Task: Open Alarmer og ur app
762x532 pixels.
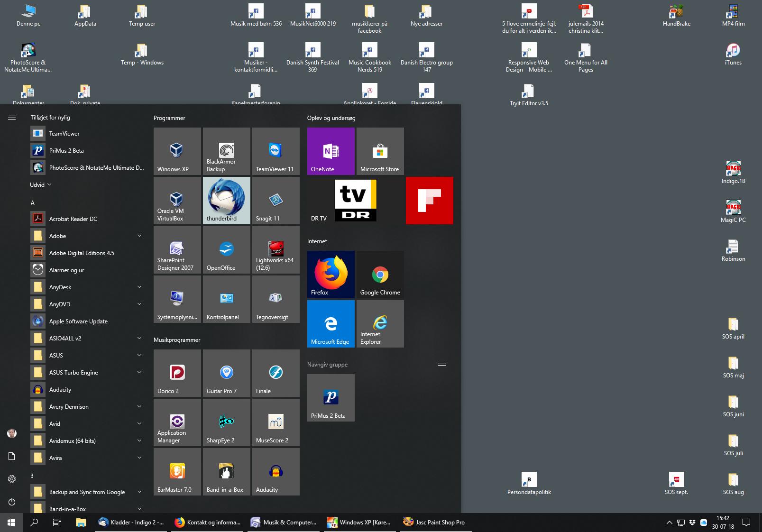Action: 87,270
